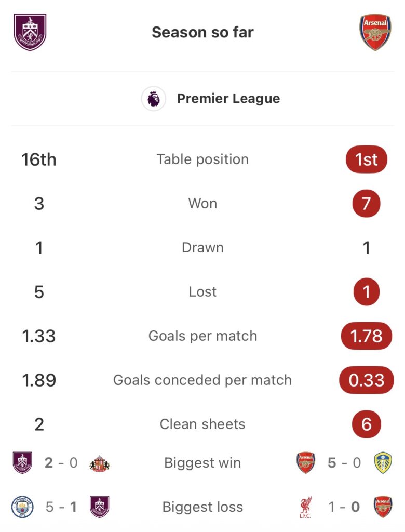Tap Arsenal's 1st table position badge

click(x=366, y=159)
